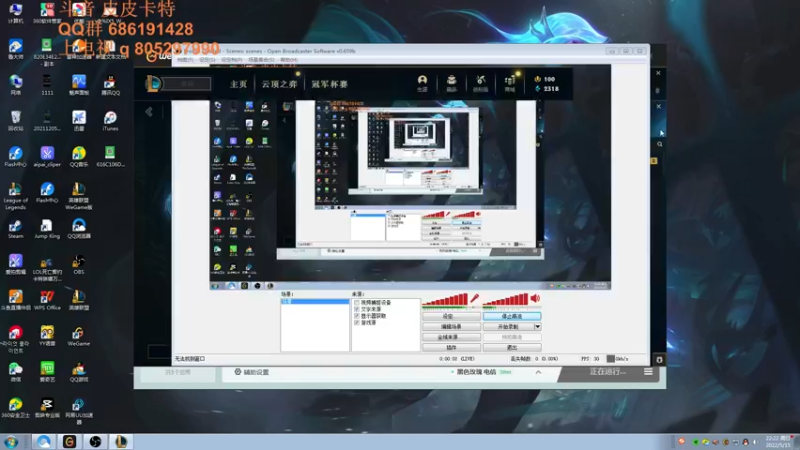The width and height of the screenshot is (800, 450).
Task: Open the 斗鱼直播伴侣 desktop shortcut
Action: [15, 301]
